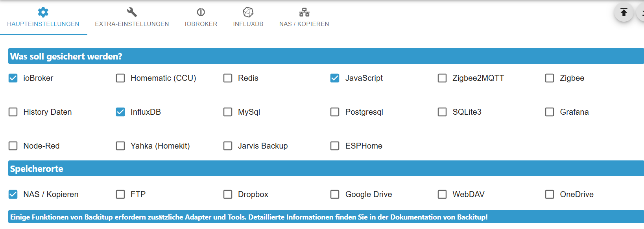Enable Zigbee2MQTT backup option
The image size is (644, 229).
(x=442, y=78)
